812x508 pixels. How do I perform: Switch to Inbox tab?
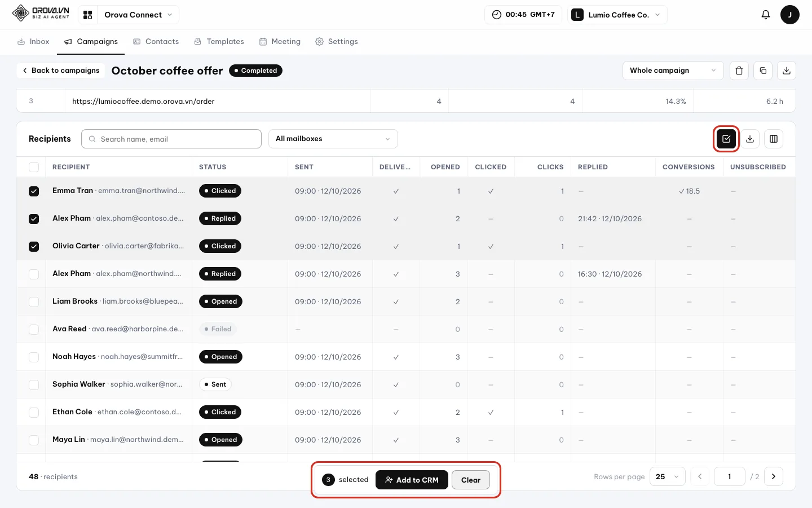tap(33, 42)
